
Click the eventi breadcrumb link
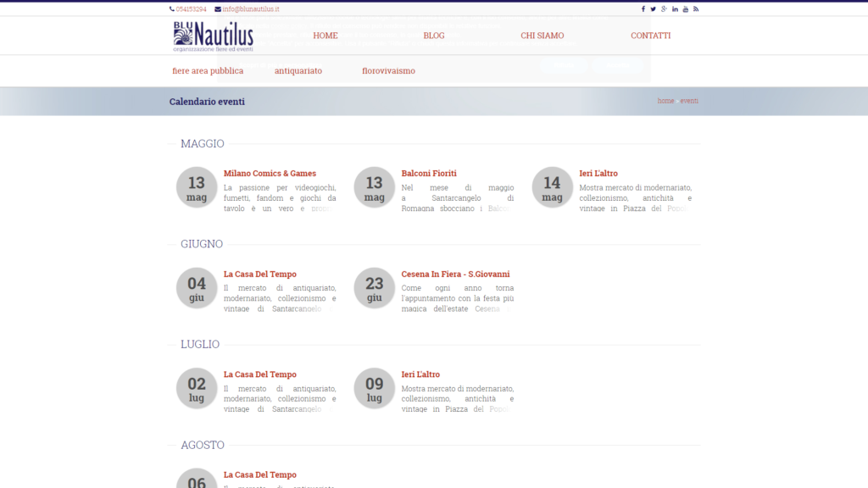689,101
